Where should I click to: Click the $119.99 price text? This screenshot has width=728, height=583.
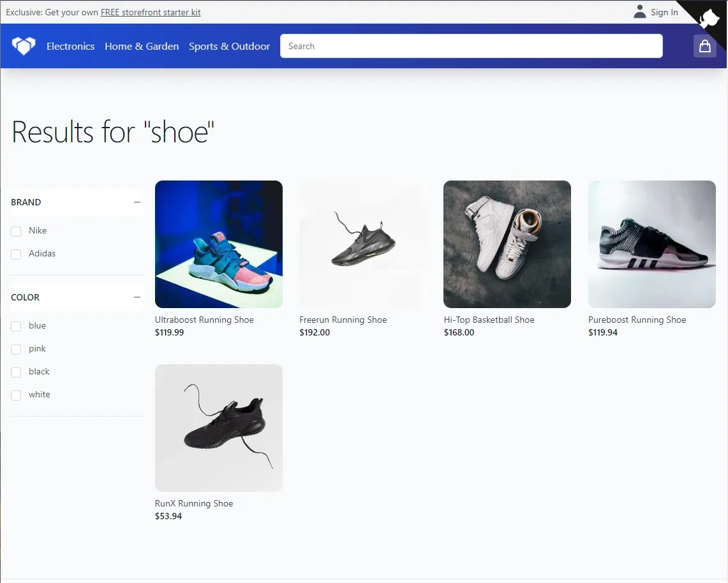tap(170, 332)
